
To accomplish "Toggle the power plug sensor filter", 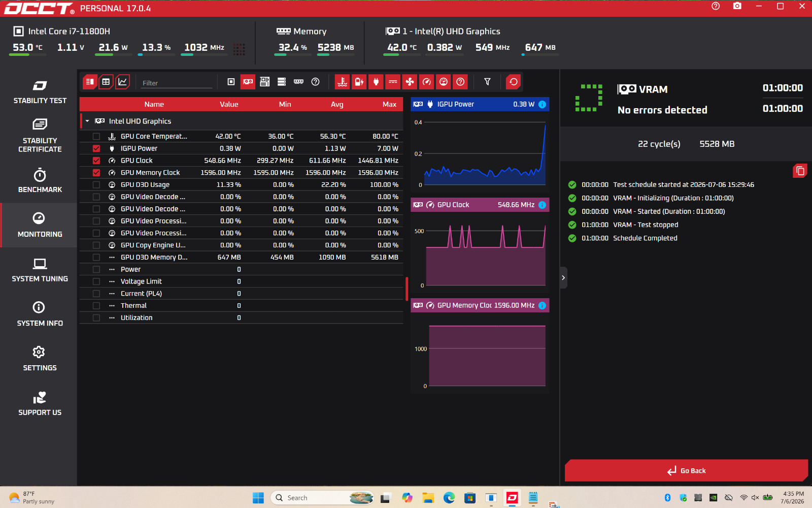I will pos(376,82).
